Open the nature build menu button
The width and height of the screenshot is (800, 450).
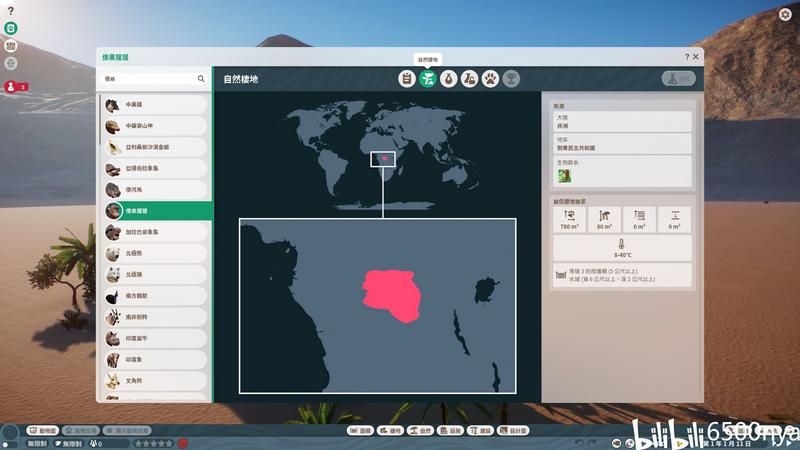(420, 431)
